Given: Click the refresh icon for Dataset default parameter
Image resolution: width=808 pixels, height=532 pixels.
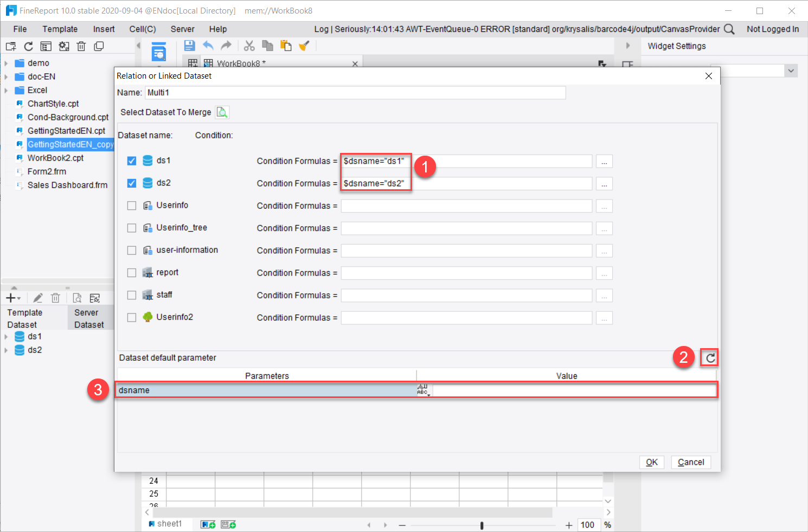Looking at the screenshot, I should 709,357.
